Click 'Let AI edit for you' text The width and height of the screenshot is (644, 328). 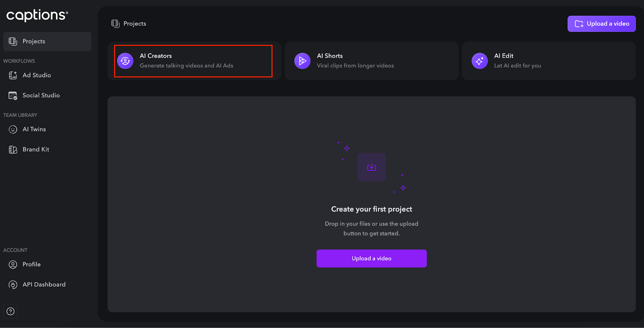[518, 66]
